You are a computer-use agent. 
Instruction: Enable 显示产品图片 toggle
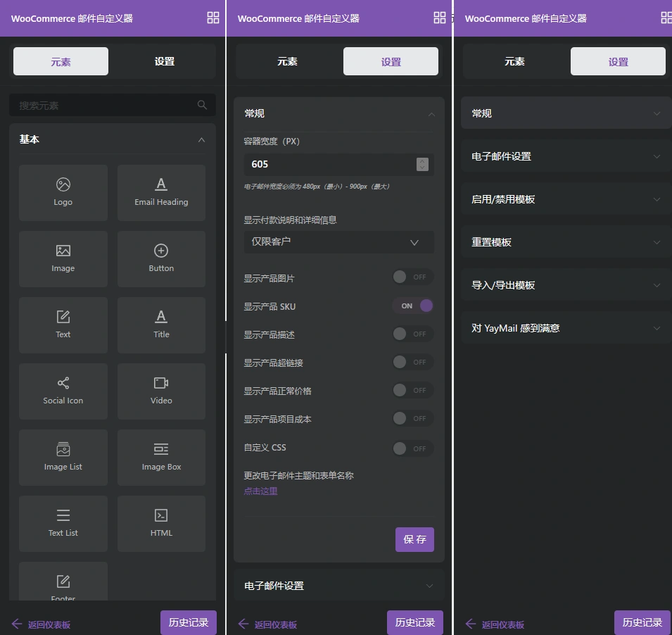point(413,277)
